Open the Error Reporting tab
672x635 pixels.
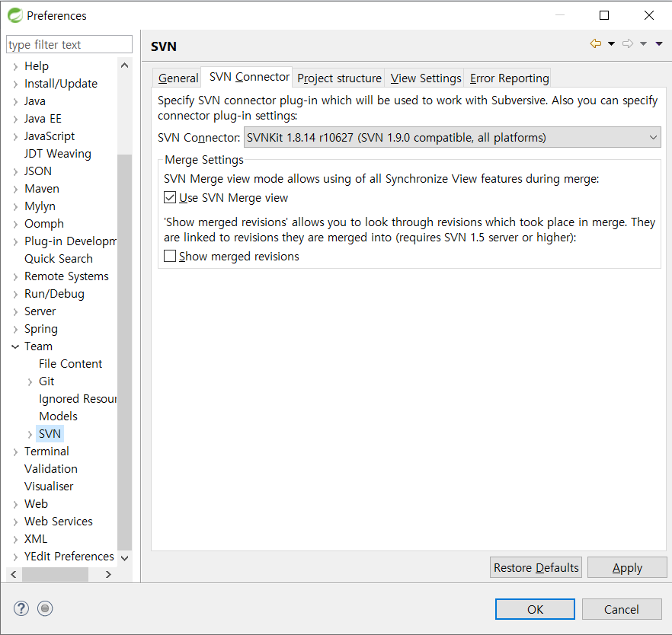(x=509, y=78)
